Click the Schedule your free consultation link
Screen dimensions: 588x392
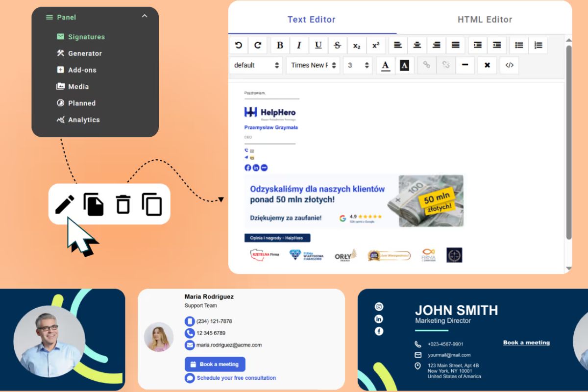point(236,378)
